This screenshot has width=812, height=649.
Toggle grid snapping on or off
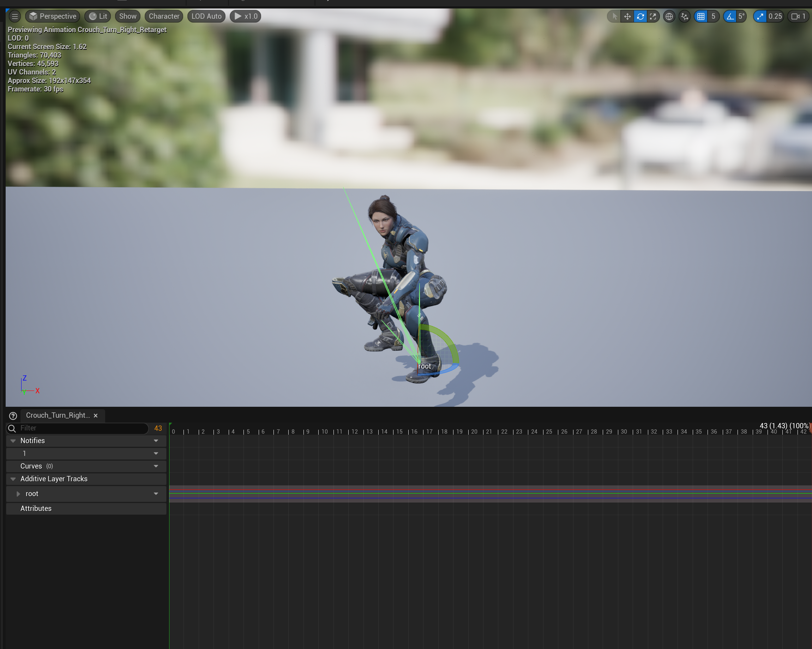click(700, 16)
